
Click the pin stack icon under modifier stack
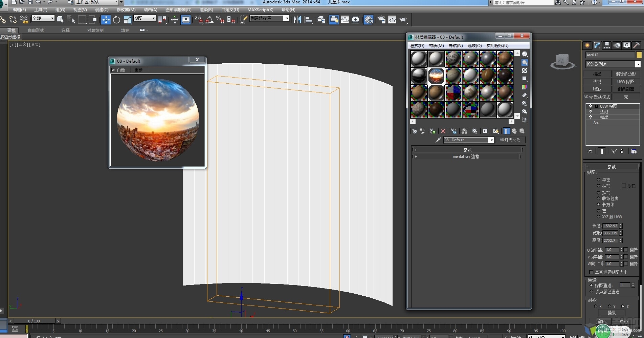[x=590, y=151]
